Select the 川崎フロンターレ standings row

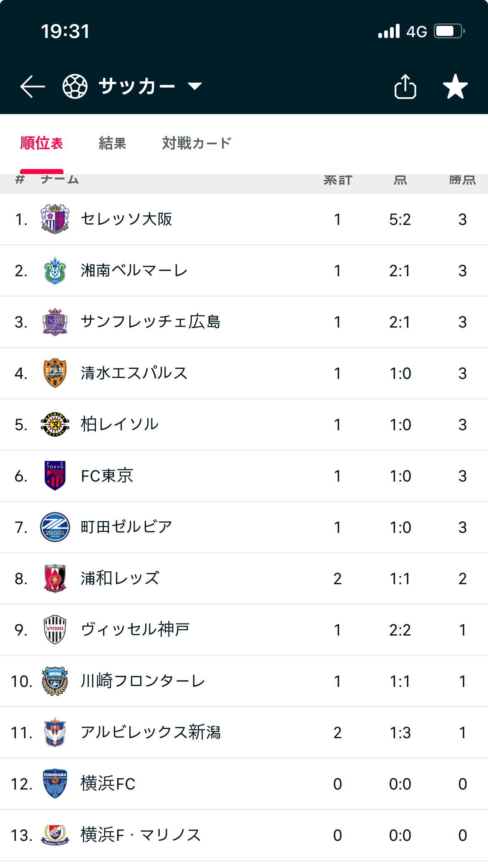244,681
